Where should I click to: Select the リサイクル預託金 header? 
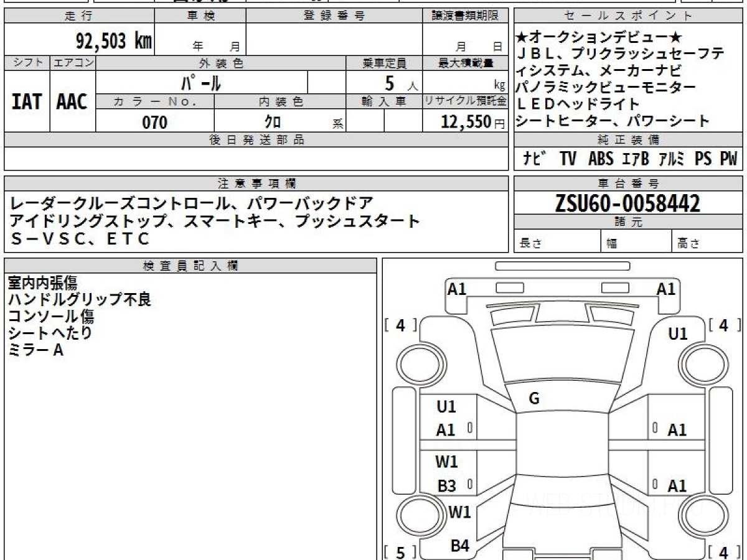point(465,101)
